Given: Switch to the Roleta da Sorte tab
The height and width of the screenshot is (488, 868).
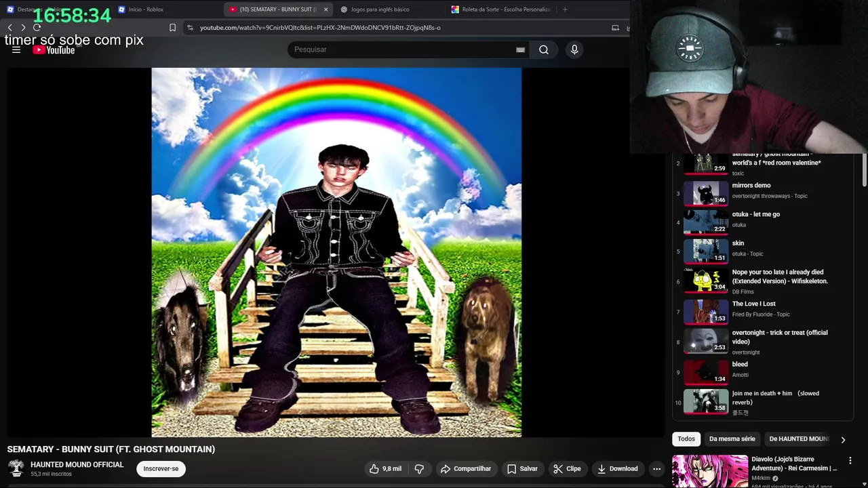Looking at the screenshot, I should [500, 9].
